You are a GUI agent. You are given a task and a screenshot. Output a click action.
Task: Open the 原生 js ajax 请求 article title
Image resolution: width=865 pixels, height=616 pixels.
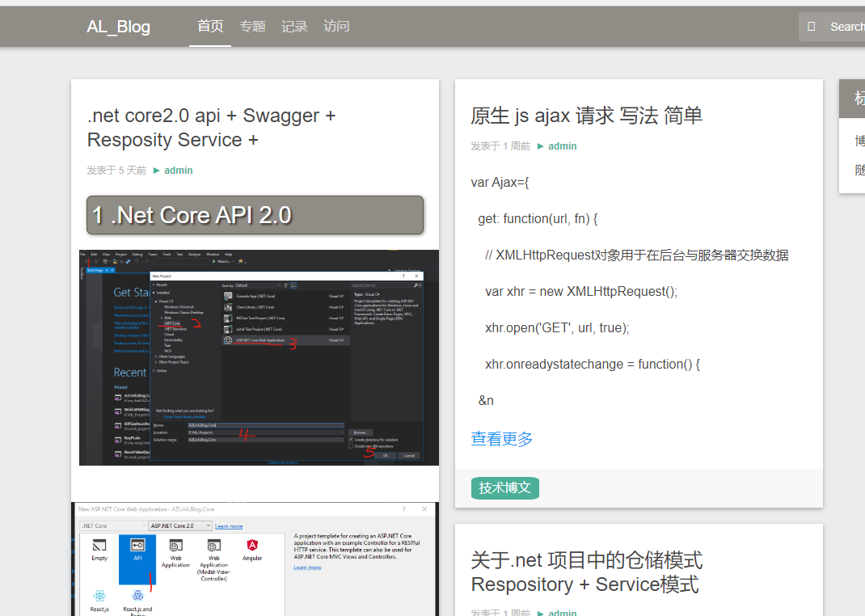[586, 116]
